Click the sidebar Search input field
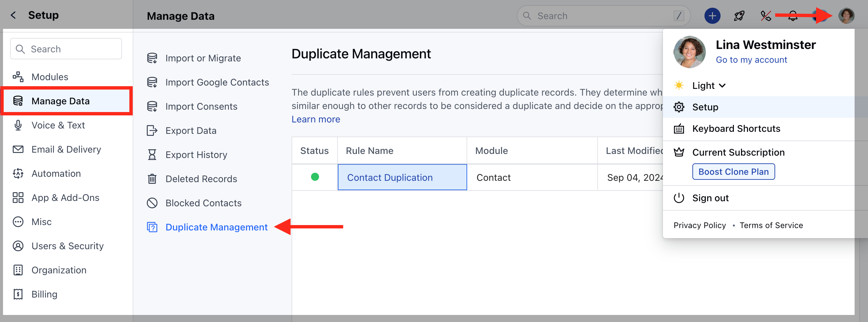Image resolution: width=868 pixels, height=322 pixels. click(x=66, y=49)
